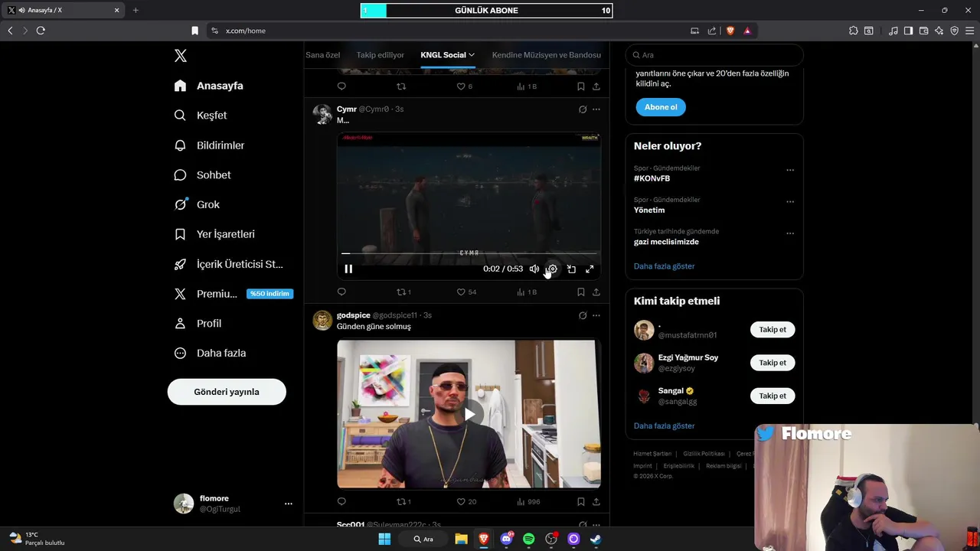
Task: Click Abone ol button
Action: coord(661,107)
